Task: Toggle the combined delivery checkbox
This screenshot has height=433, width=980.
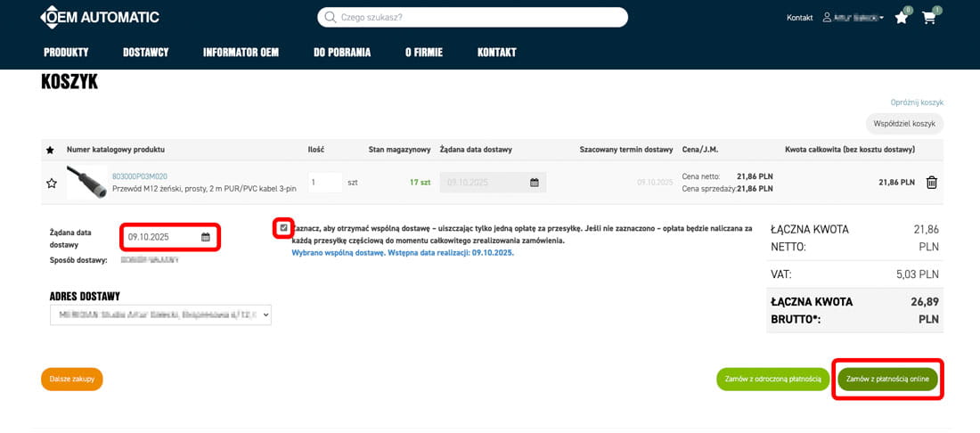Action: [283, 228]
